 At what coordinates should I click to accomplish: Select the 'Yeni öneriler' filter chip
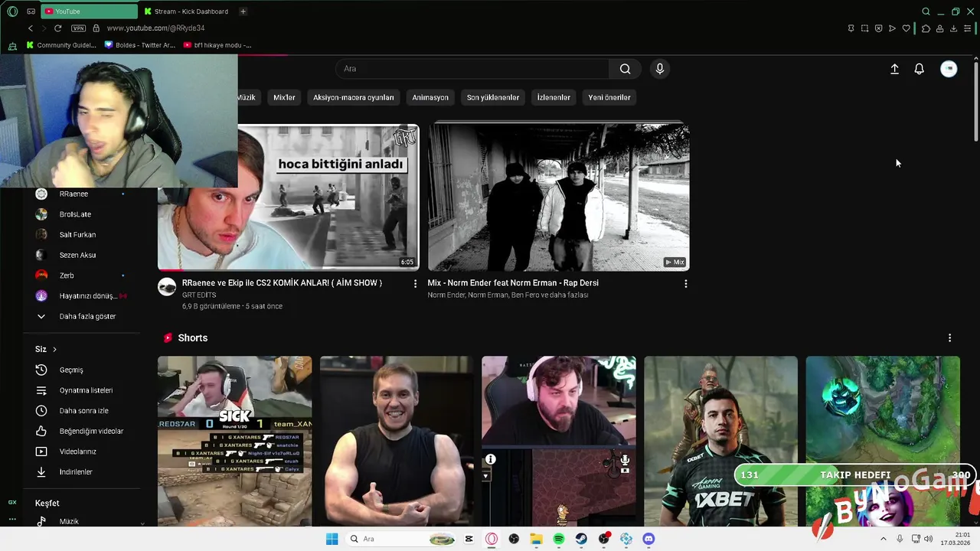tap(609, 97)
